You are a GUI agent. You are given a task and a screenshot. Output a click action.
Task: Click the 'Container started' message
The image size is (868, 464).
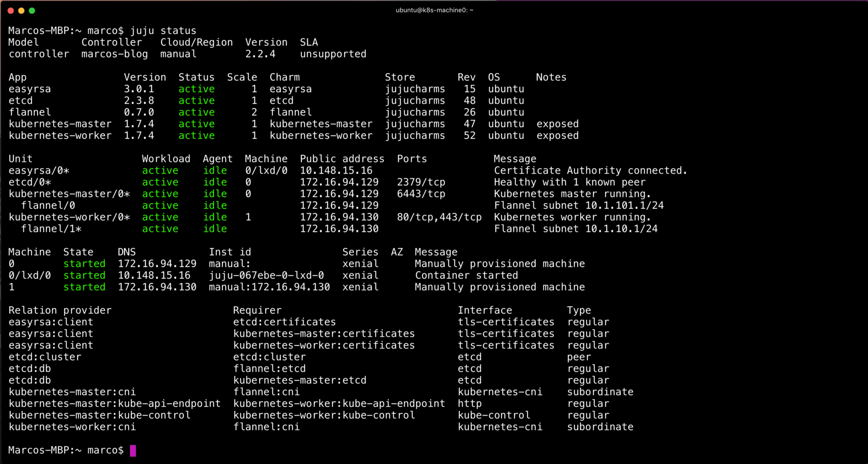click(467, 276)
